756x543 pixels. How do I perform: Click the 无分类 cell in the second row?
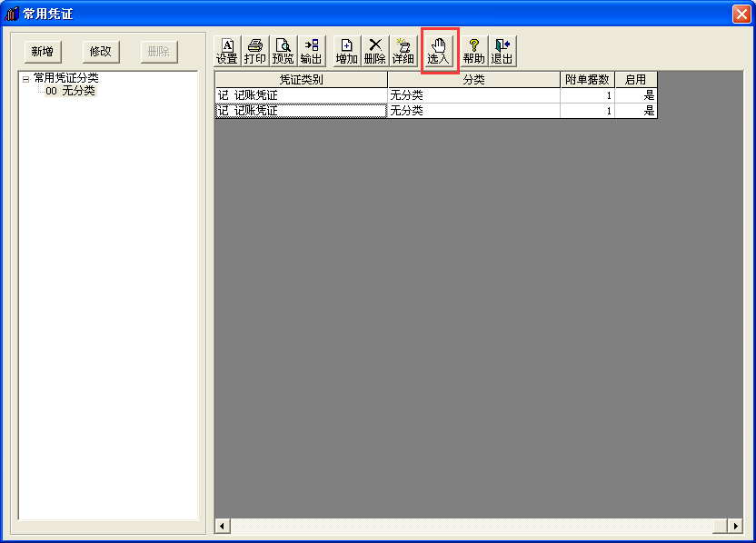coord(473,111)
